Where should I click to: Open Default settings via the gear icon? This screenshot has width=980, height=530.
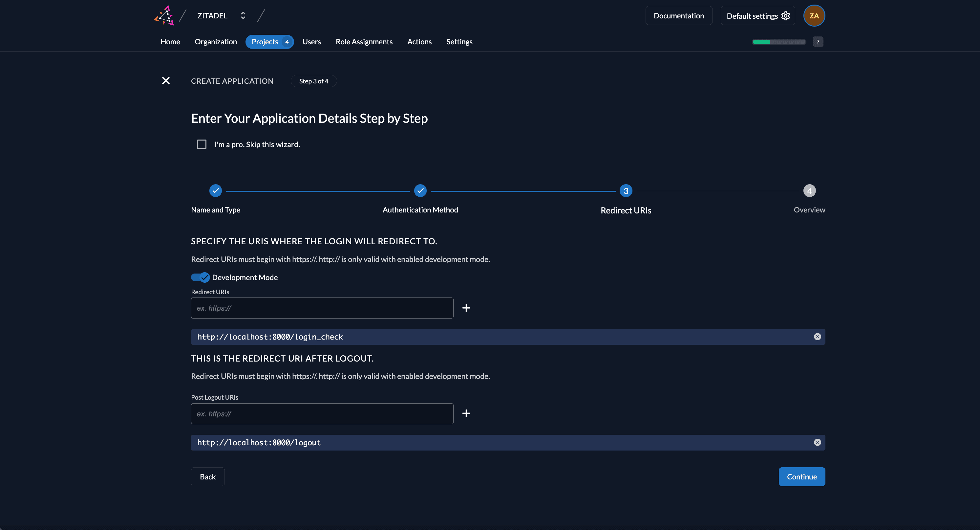pyautogui.click(x=785, y=16)
